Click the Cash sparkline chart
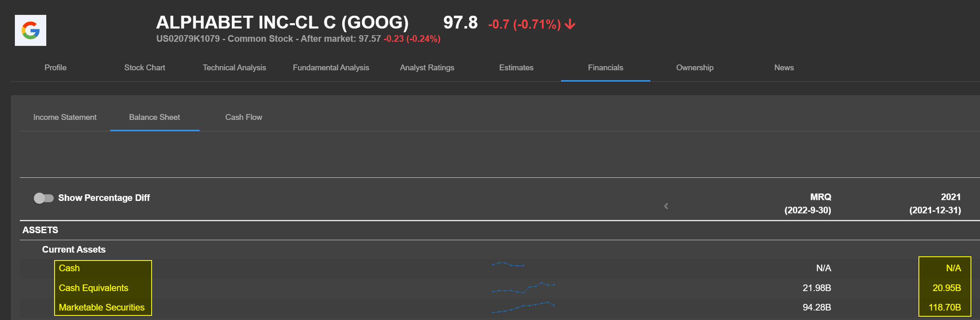Image resolution: width=980 pixels, height=320 pixels. coord(508,264)
